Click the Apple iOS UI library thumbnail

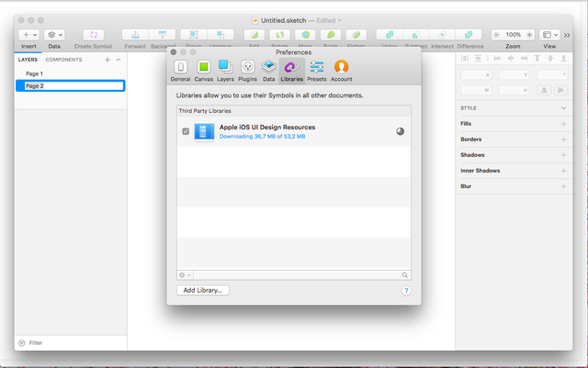[x=204, y=132]
